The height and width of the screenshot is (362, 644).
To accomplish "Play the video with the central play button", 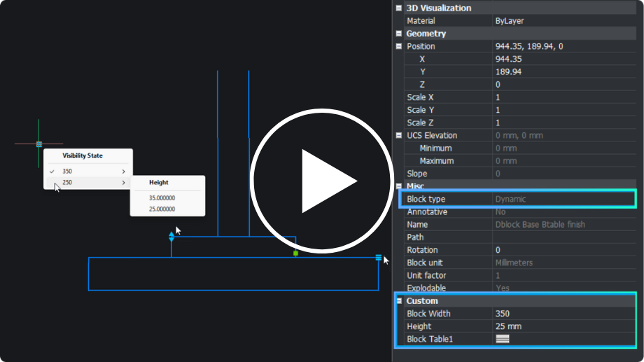I will tap(321, 181).
